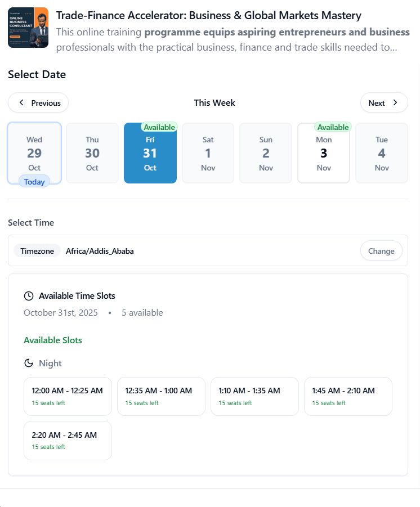This screenshot has width=420, height=507.
Task: Select Friday October 31 date card
Action: (x=150, y=153)
